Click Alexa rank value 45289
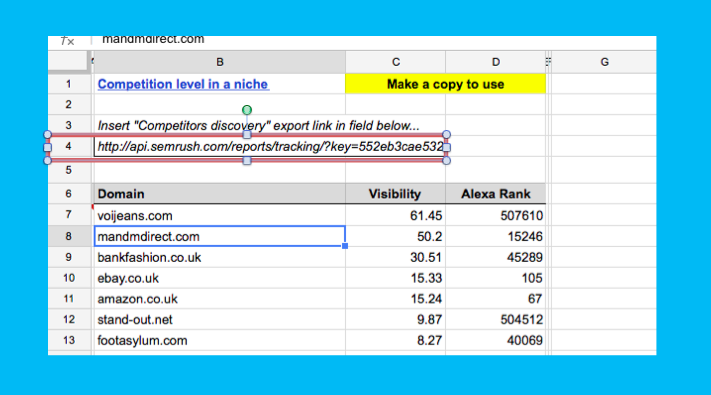 coord(525,257)
